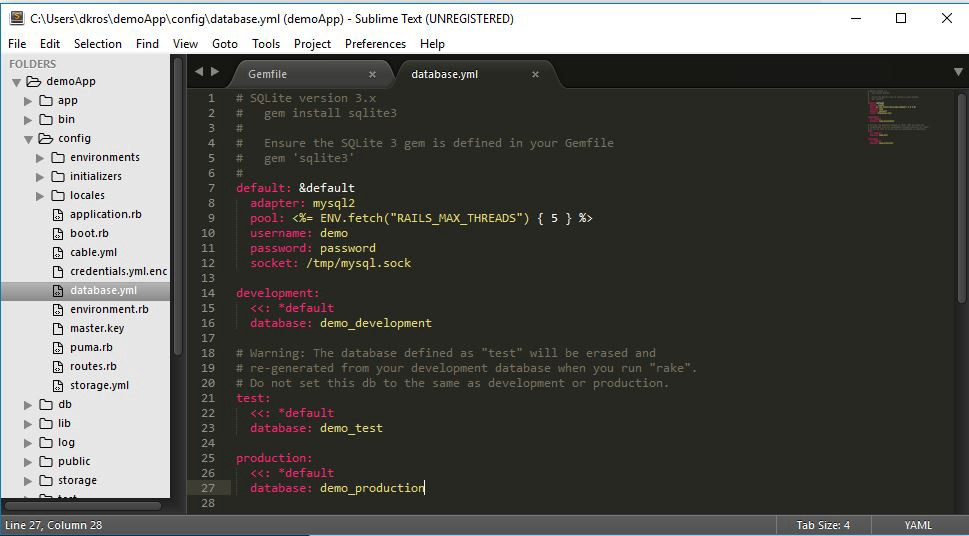Expand the app folder arrow
Viewport: 969px width, 536px height.
pos(28,101)
